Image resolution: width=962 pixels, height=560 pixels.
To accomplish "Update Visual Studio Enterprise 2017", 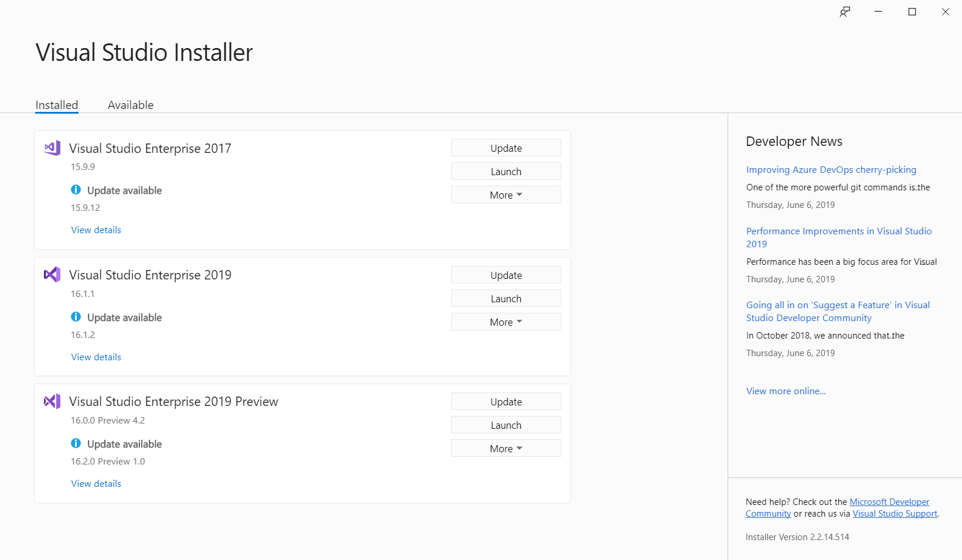I will (x=506, y=148).
